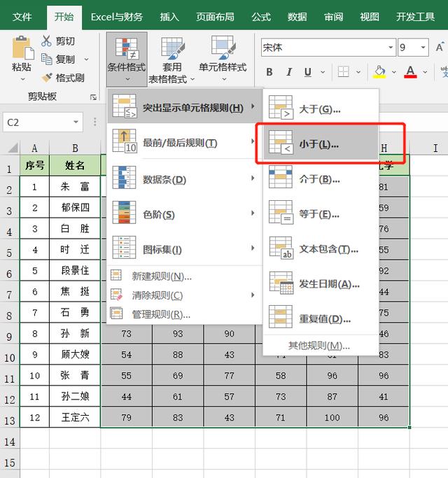Click the Name Box showing C2

pyautogui.click(x=42, y=122)
